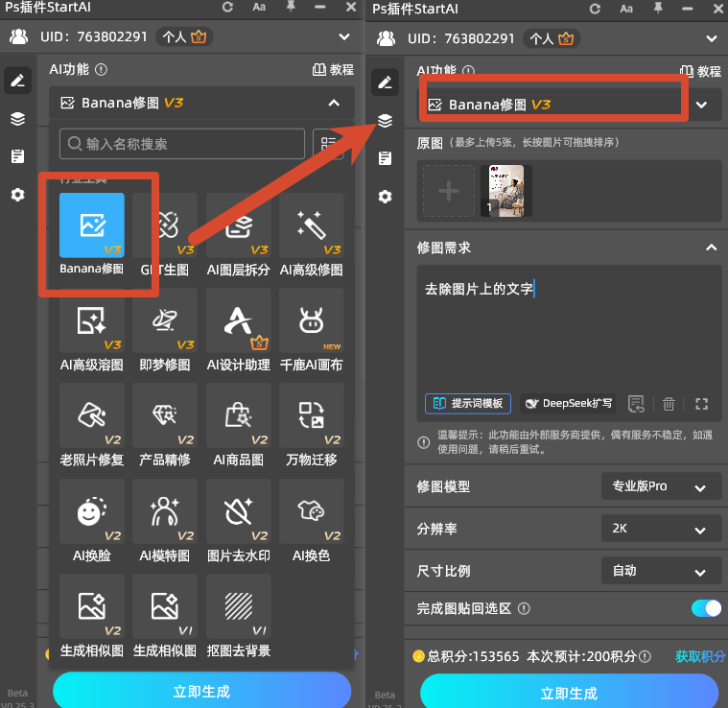Viewport: 728px width, 708px height.
Task: Open the AI图层拆分 tool
Action: coord(238,225)
